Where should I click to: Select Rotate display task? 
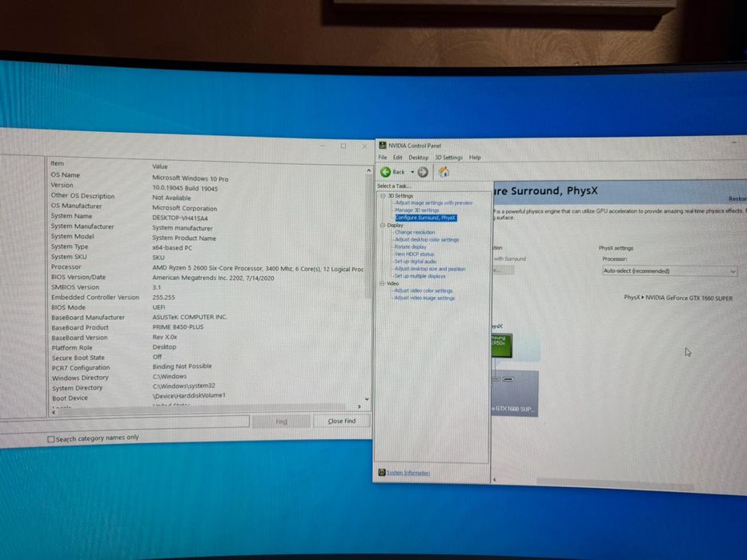(410, 246)
